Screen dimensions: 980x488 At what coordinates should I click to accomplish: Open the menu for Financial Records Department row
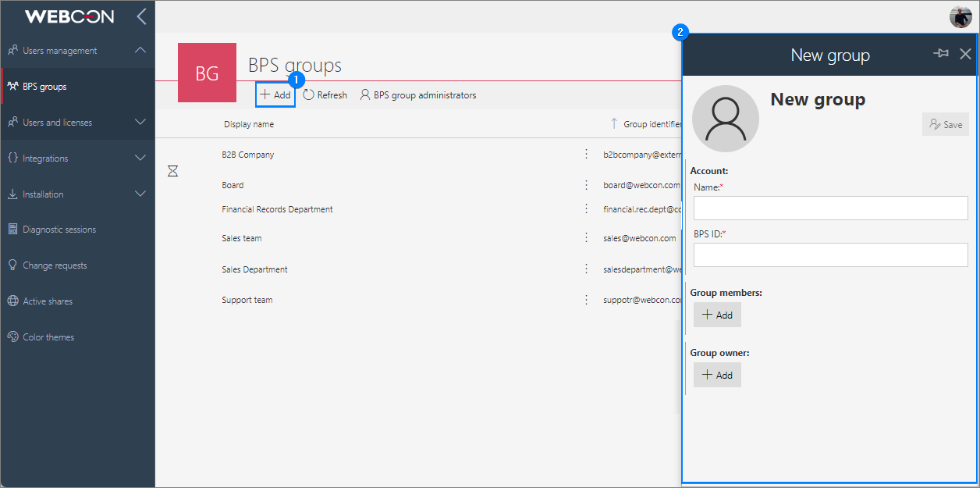click(x=586, y=208)
